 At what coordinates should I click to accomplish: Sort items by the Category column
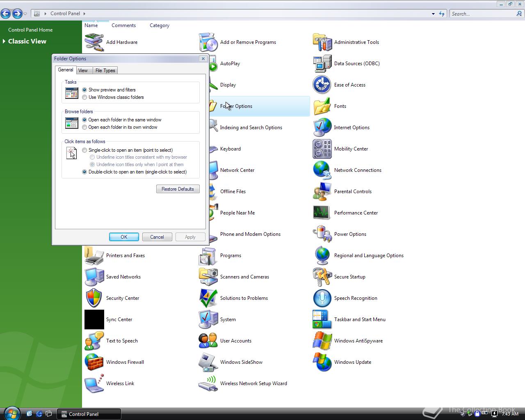[160, 25]
